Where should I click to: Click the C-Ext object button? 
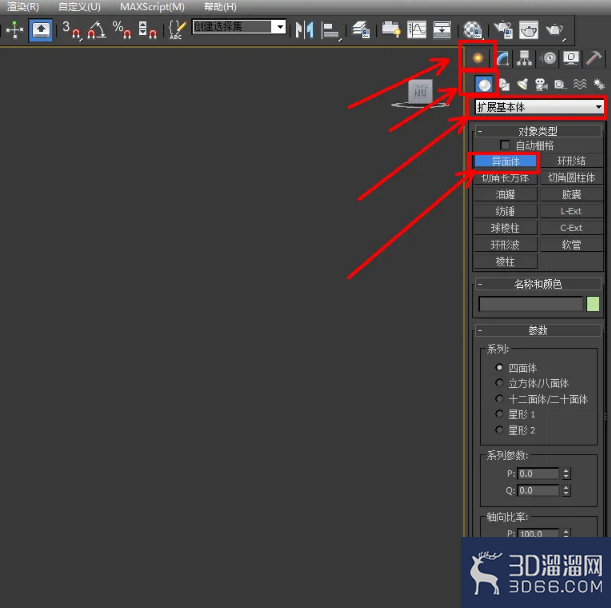pyautogui.click(x=571, y=228)
